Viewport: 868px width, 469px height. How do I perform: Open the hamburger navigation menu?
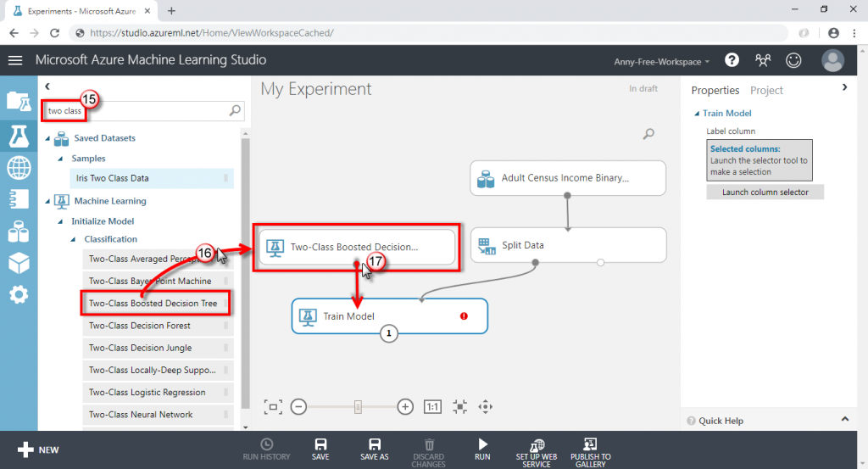(15, 60)
